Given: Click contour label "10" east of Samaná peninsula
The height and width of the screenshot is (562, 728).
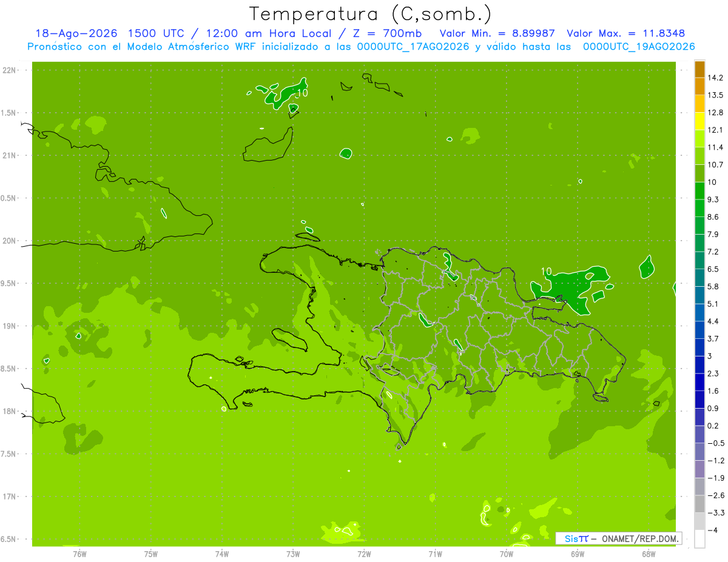Looking at the screenshot, I should coord(547,272).
